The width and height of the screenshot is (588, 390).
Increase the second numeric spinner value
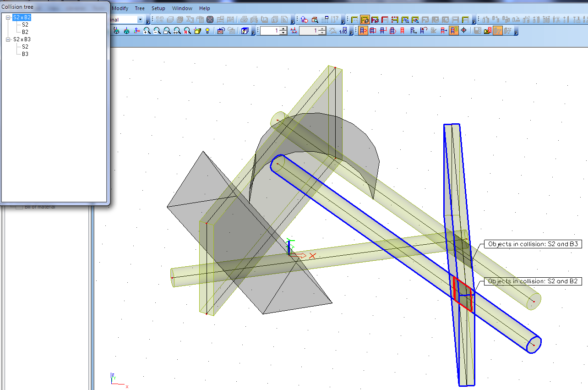[322, 29]
